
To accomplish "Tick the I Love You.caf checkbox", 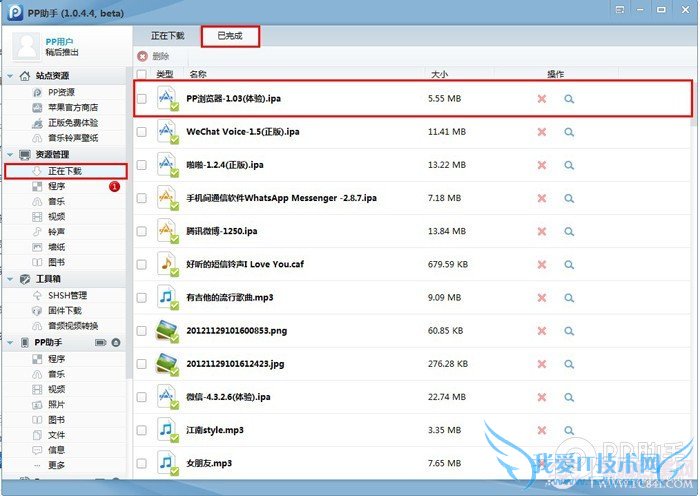I will pos(142,264).
